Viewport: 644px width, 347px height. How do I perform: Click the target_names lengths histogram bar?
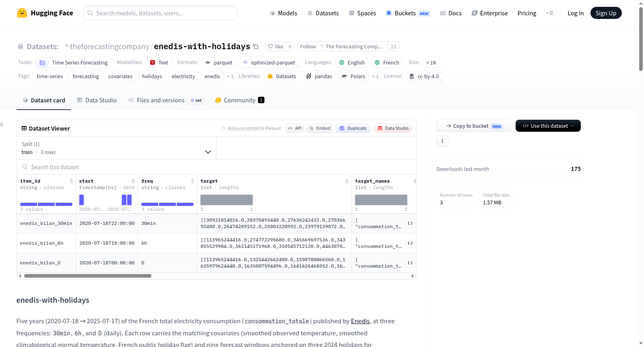point(381,200)
